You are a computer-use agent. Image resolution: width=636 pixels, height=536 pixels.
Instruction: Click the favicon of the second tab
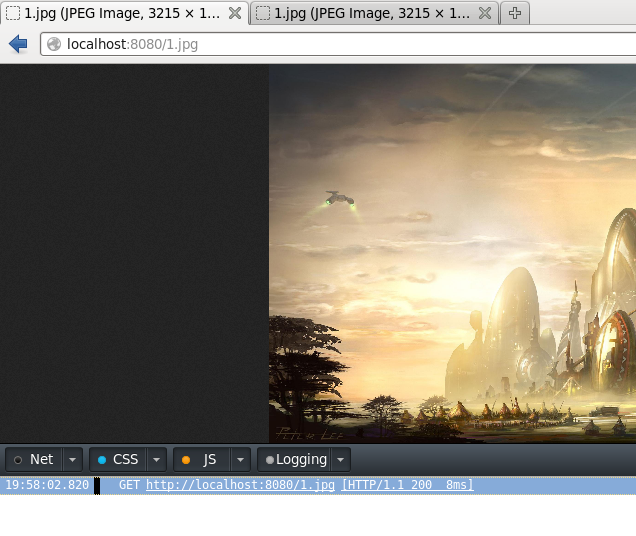(x=262, y=13)
